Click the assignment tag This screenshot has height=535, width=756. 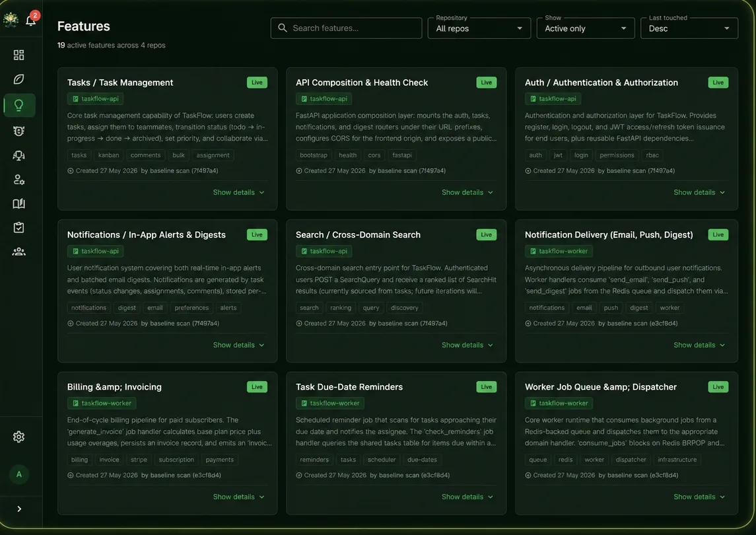(213, 155)
